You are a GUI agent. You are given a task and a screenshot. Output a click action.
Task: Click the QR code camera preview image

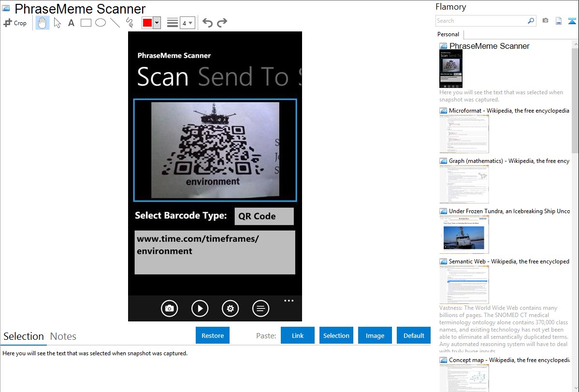pos(215,150)
